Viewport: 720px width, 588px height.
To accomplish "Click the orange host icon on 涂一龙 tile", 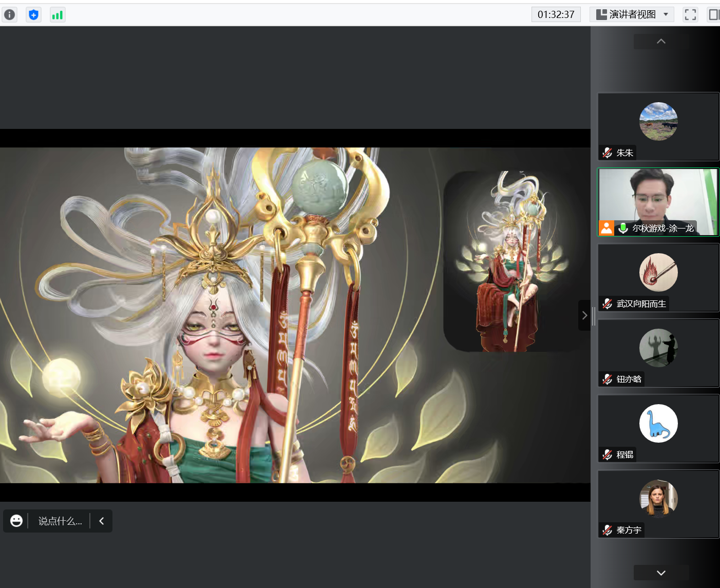I will coord(607,228).
